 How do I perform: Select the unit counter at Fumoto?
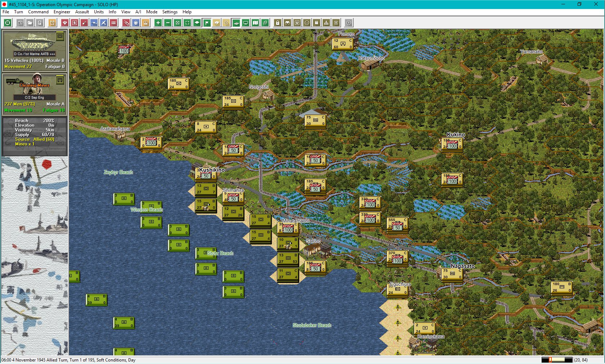click(x=342, y=44)
